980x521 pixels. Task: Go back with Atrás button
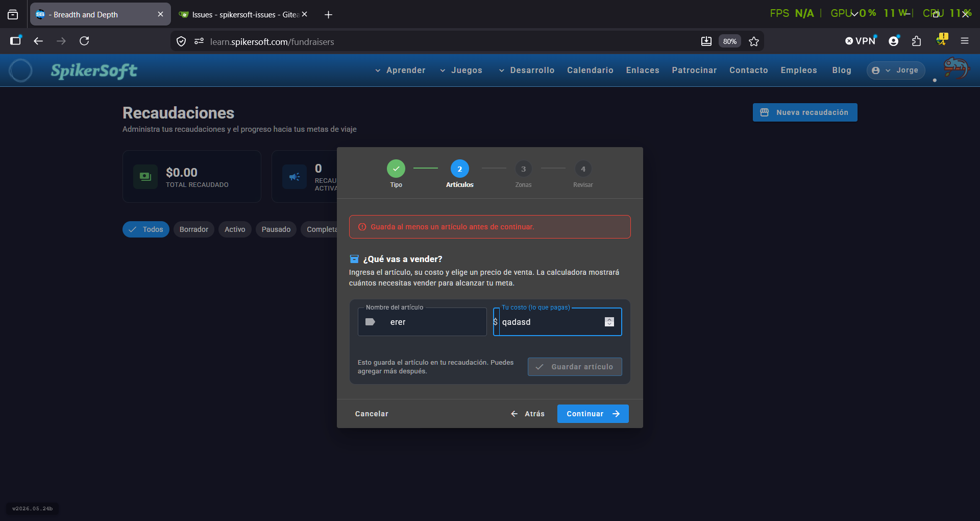click(528, 414)
